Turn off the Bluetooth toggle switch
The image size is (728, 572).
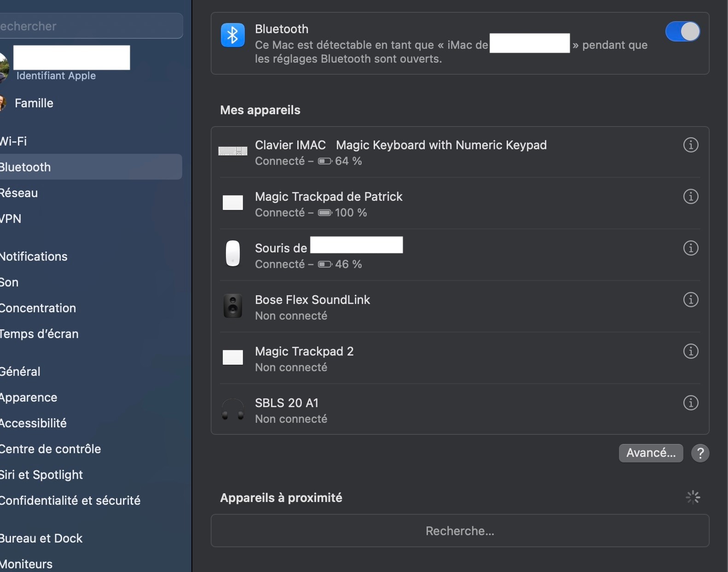(x=682, y=32)
